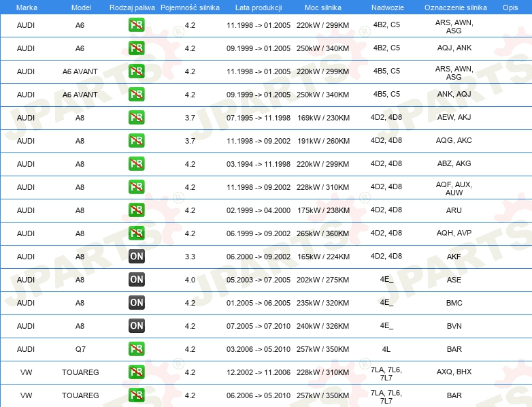Click petrol icon in Audi Q7 row
Image resolution: width=532 pixels, height=407 pixels.
point(136,349)
